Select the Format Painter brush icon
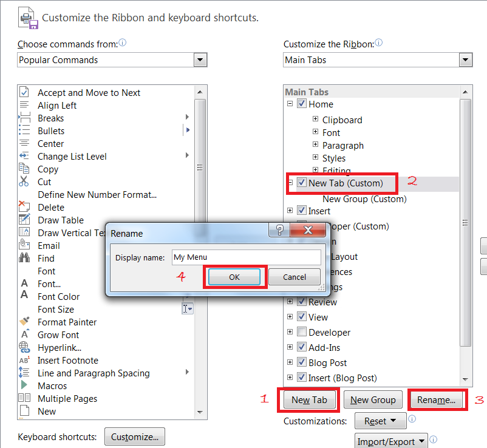The width and height of the screenshot is (487, 448). click(x=24, y=322)
